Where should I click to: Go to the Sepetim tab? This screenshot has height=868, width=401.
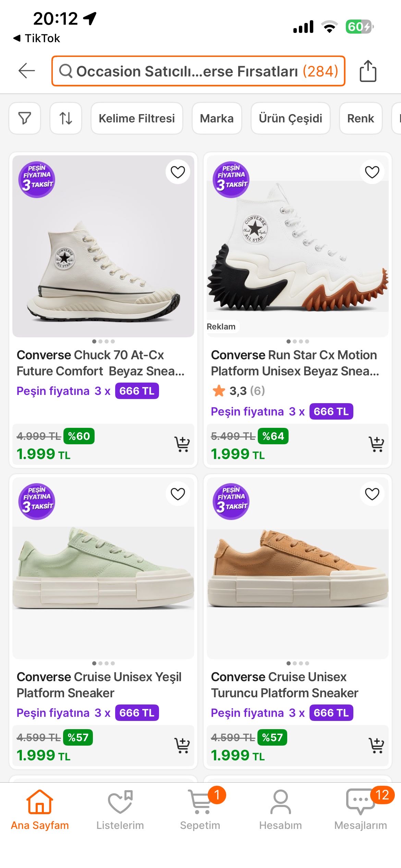pos(200,810)
